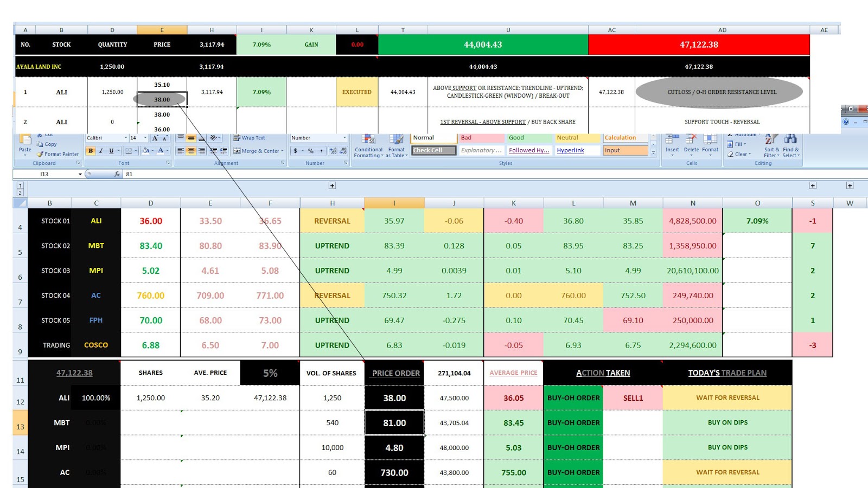Toggle bold formatting
This screenshot has height=488, width=868.
tap(90, 151)
